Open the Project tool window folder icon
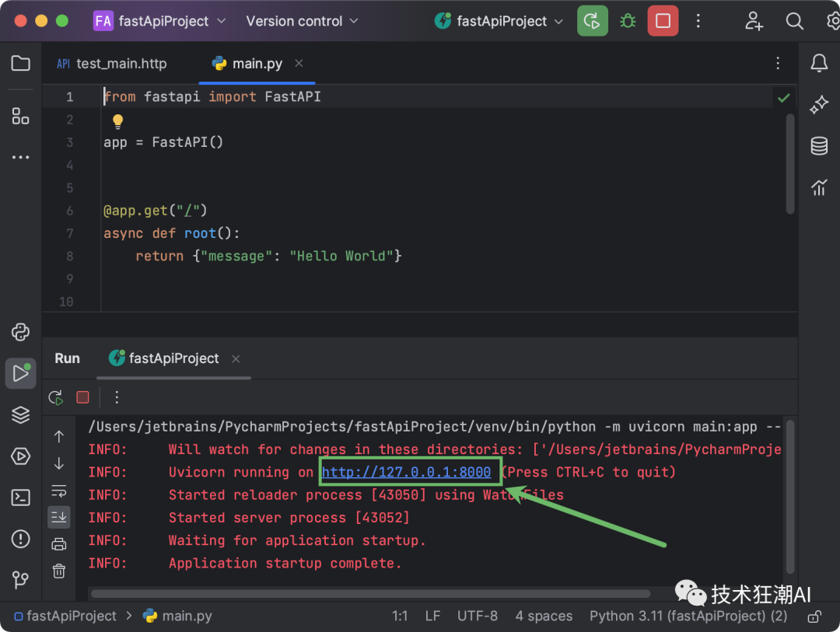 [21, 64]
